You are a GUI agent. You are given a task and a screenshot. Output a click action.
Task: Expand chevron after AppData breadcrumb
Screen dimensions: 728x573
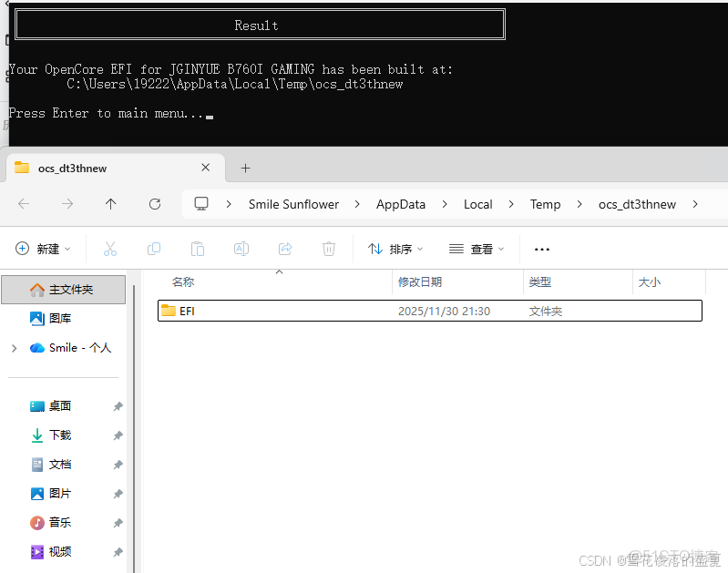(x=445, y=204)
